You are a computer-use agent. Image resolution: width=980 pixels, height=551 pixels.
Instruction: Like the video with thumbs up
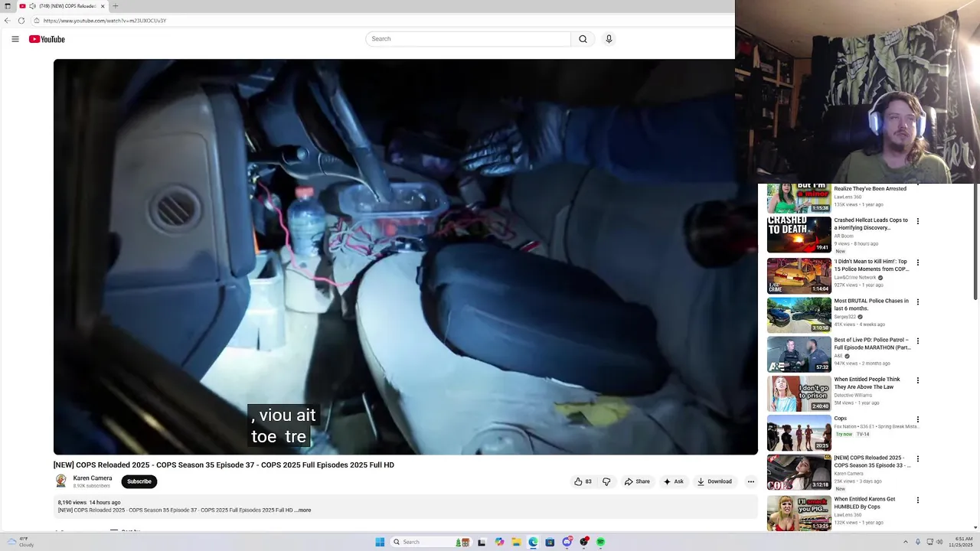pyautogui.click(x=583, y=481)
